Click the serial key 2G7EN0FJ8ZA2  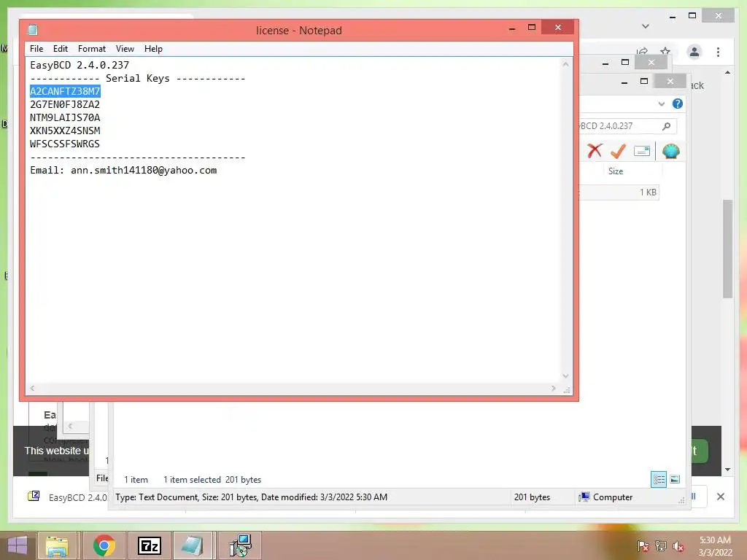tap(65, 104)
